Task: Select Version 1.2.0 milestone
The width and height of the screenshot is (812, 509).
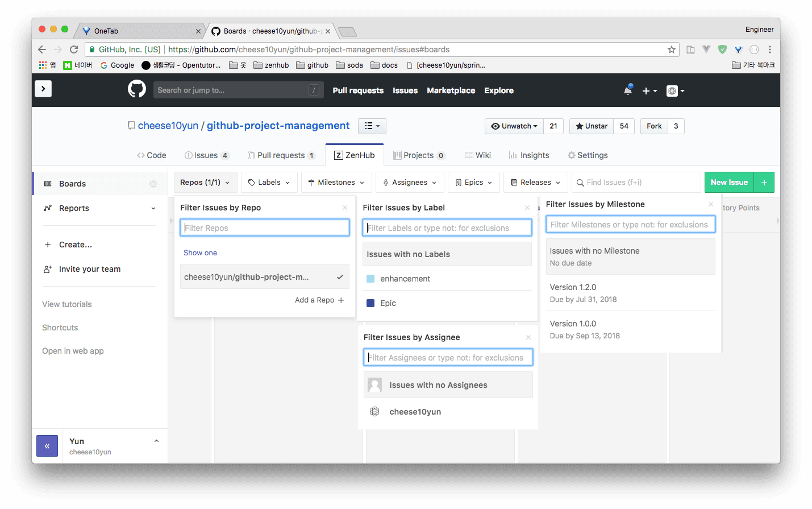Action: tap(631, 293)
